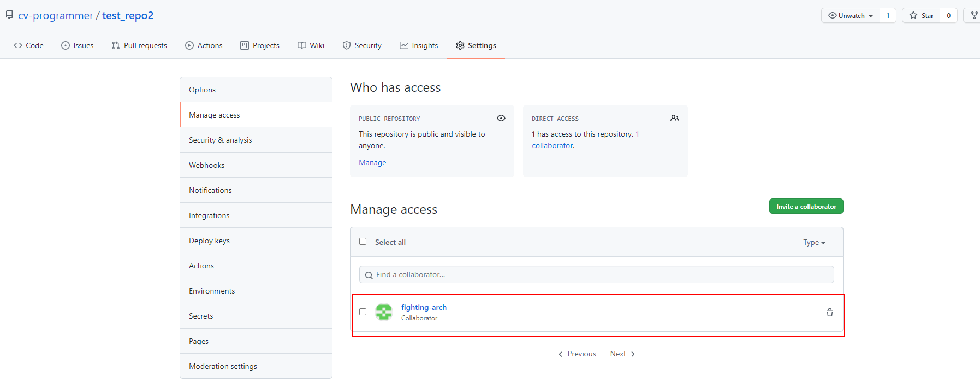Viewport: 980px width, 387px height.
Task: Click the fork icon at top right
Action: click(x=973, y=15)
